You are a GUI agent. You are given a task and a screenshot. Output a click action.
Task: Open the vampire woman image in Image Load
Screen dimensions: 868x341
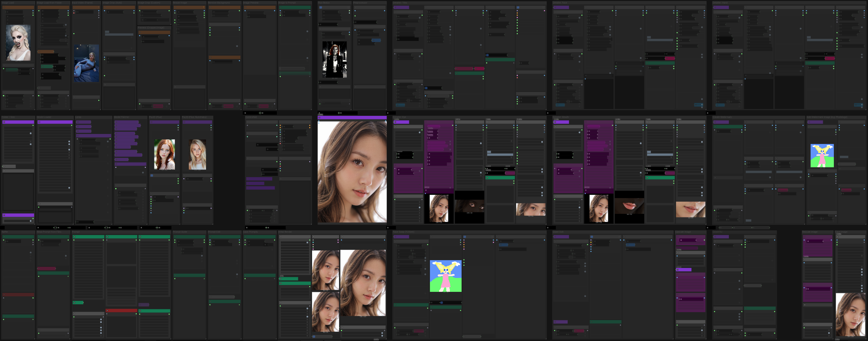18,43
